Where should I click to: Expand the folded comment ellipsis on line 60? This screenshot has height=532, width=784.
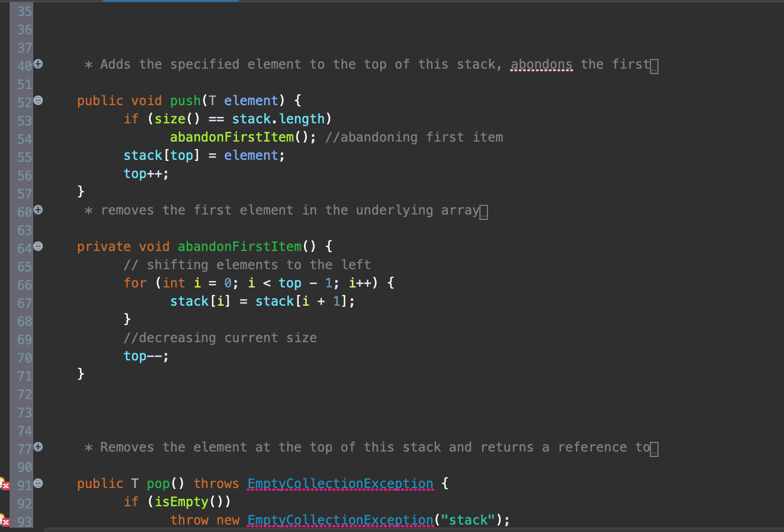click(484, 212)
